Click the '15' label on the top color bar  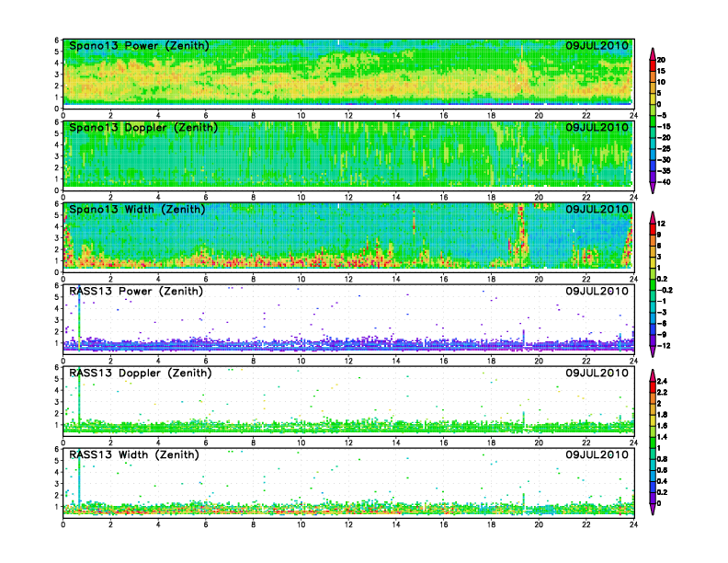click(x=661, y=71)
